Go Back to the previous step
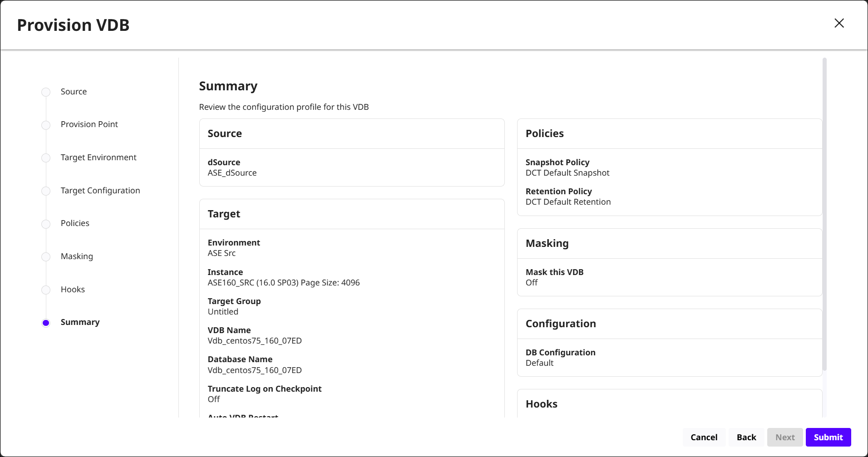The height and width of the screenshot is (457, 868). [746, 437]
